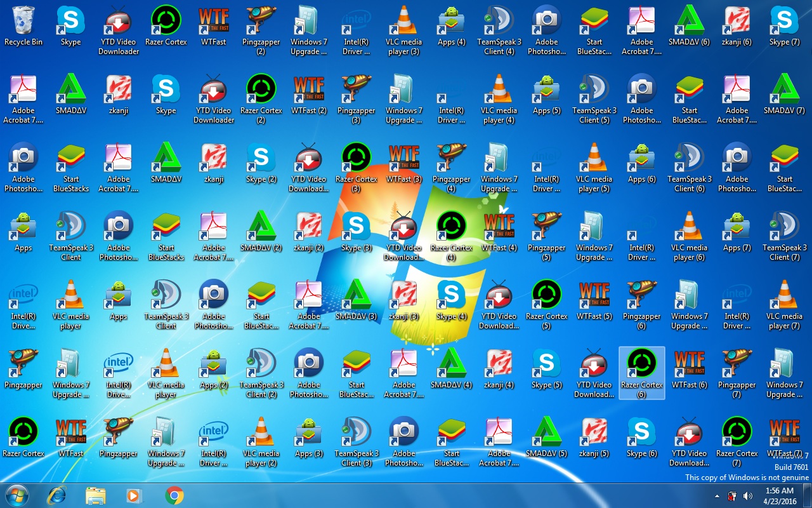Open TeamSpeak 3 Client (7) shortcut
Screen dimensions: 812x508
pos(785,236)
